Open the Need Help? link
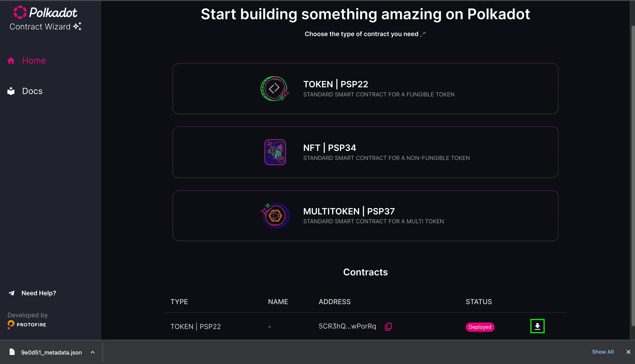Image resolution: width=635 pixels, height=364 pixels. [x=39, y=293]
